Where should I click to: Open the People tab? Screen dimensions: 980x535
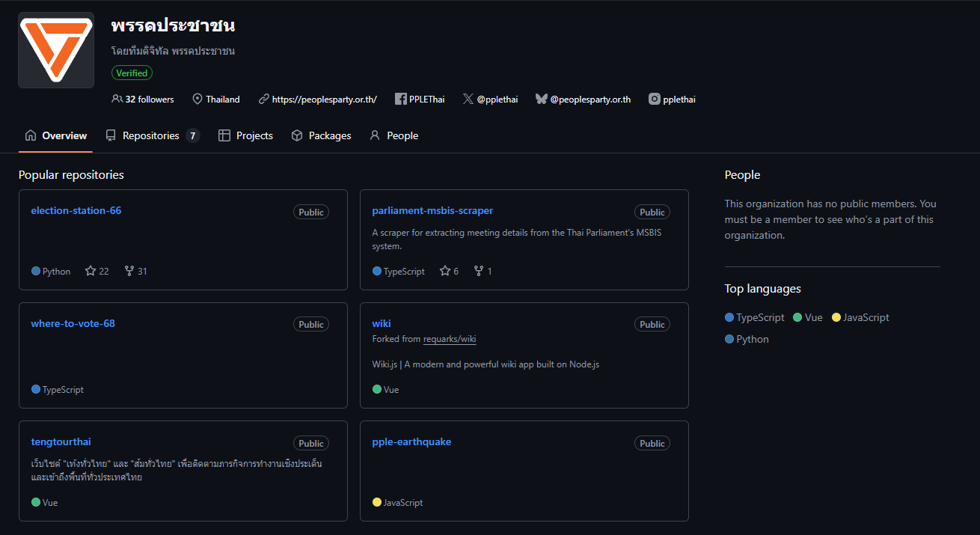tap(393, 135)
